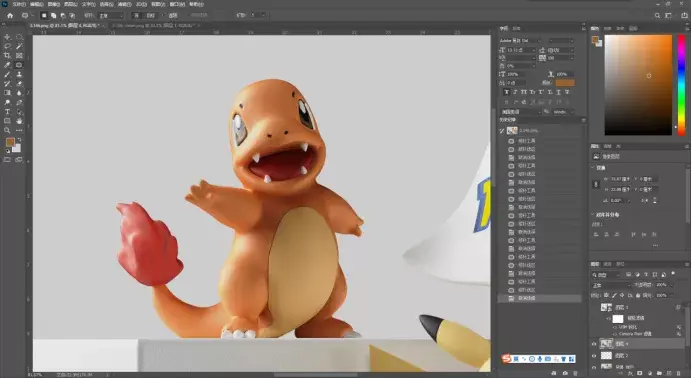Click the Underline style icon
The height and width of the screenshot is (378, 692).
[558, 92]
